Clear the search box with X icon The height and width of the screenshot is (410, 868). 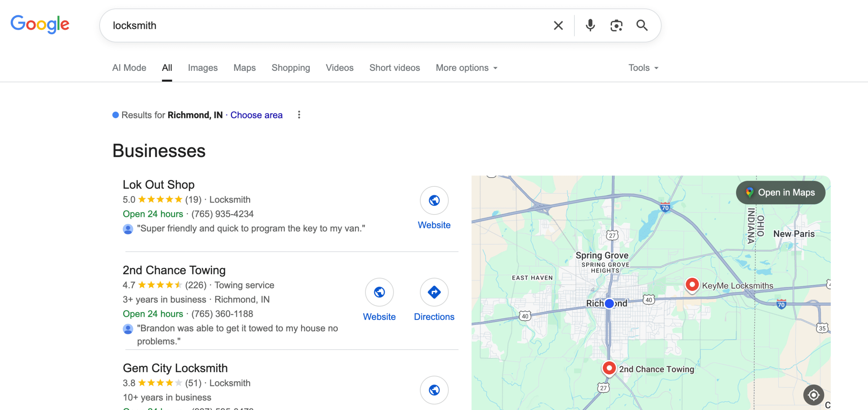pyautogui.click(x=558, y=25)
